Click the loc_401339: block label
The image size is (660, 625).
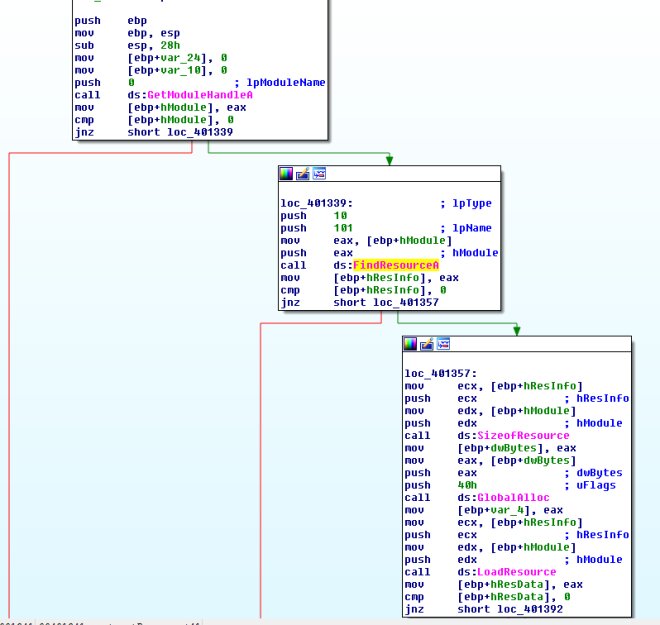313,202
